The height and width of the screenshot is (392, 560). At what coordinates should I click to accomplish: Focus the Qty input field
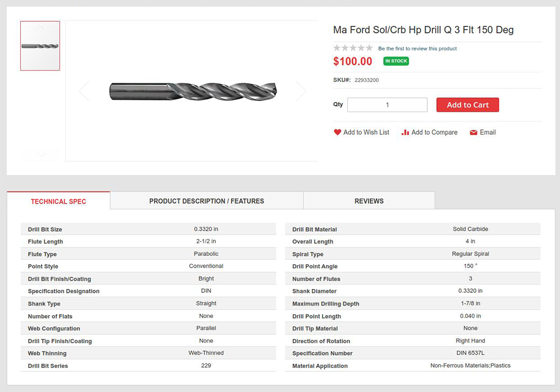click(x=387, y=105)
